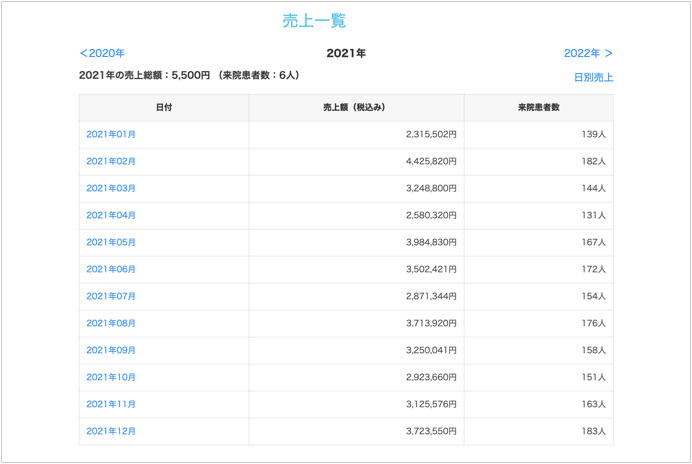Go to previous year 2020

coord(102,53)
